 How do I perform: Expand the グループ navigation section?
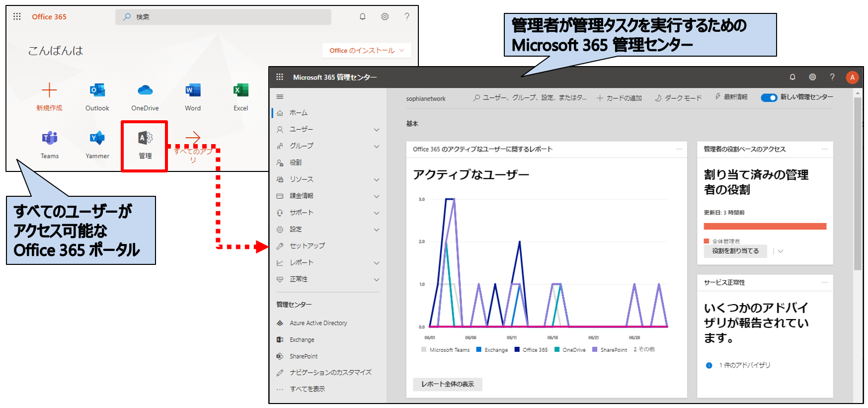[x=377, y=146]
